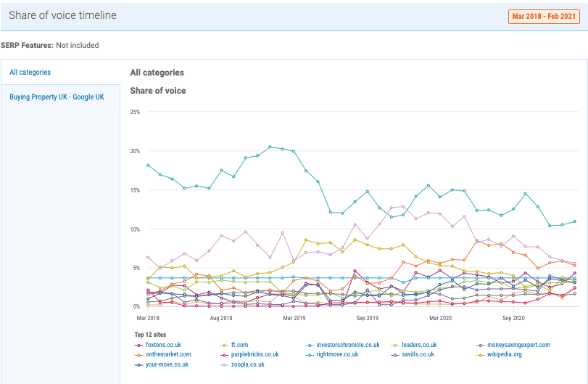The width and height of the screenshot is (588, 384).
Task: Click investorschronicle.co.uk blue legend marker
Action: pos(310,346)
